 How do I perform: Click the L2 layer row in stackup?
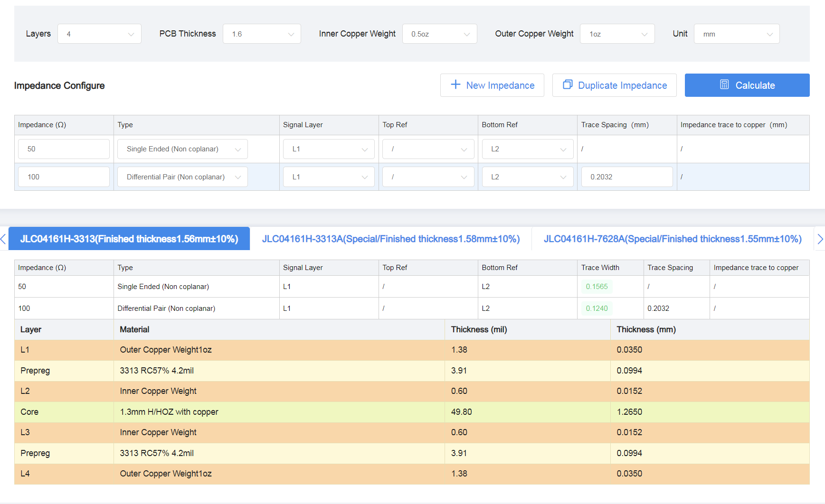click(412, 391)
